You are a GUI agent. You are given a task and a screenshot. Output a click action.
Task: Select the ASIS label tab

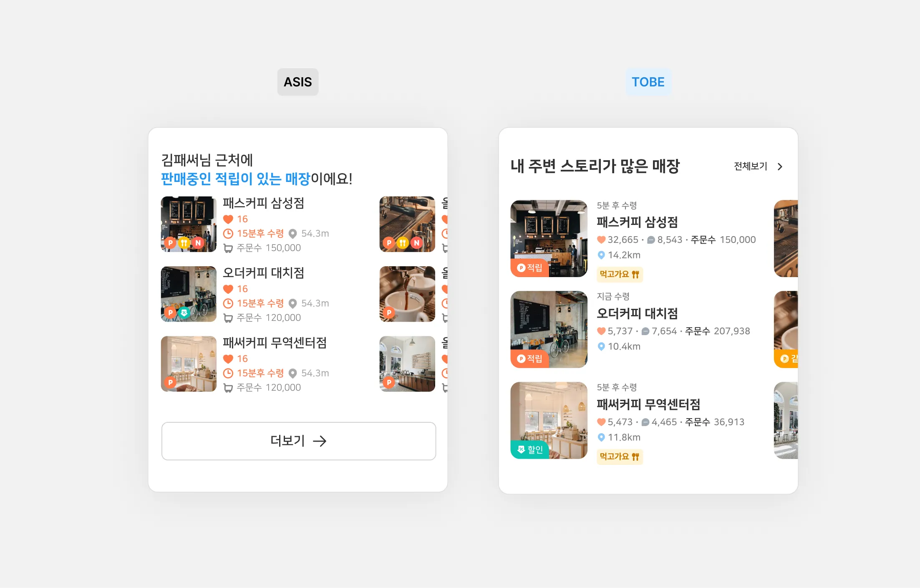(297, 82)
